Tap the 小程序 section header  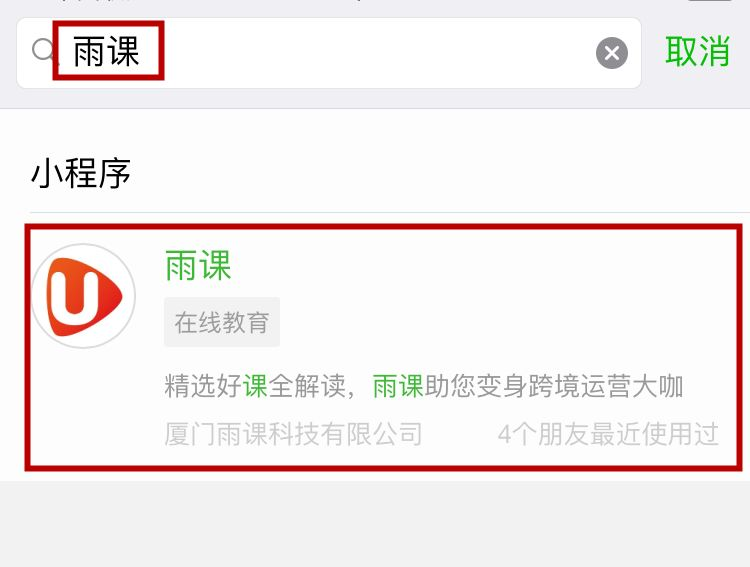click(81, 173)
